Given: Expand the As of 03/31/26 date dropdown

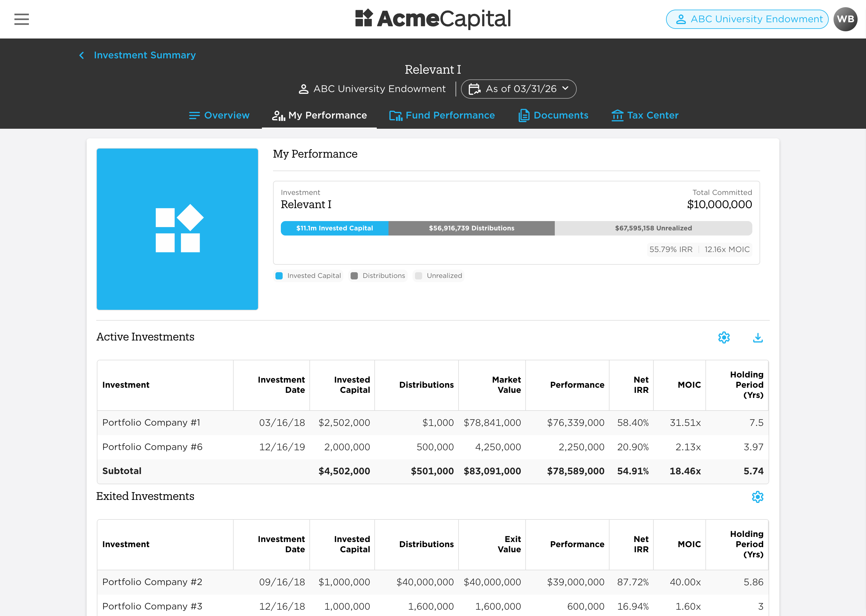Looking at the screenshot, I should (518, 89).
